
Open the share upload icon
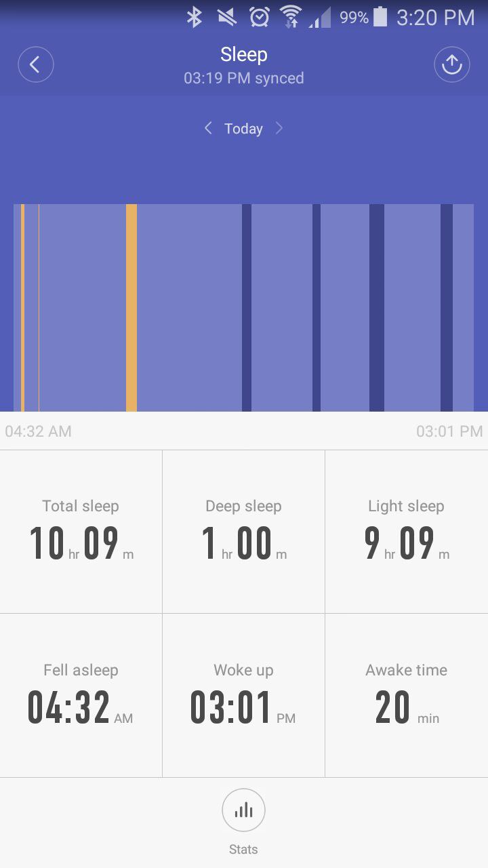pos(452,64)
